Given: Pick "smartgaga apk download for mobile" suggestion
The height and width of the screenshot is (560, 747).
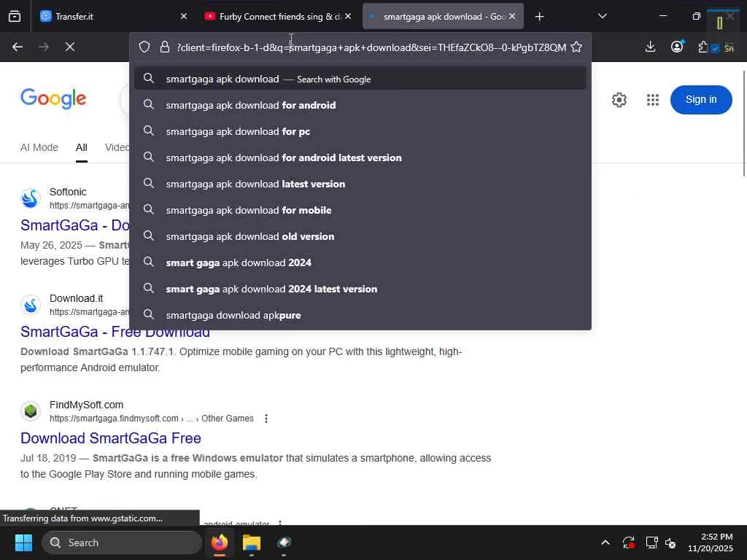Looking at the screenshot, I should click(360, 210).
